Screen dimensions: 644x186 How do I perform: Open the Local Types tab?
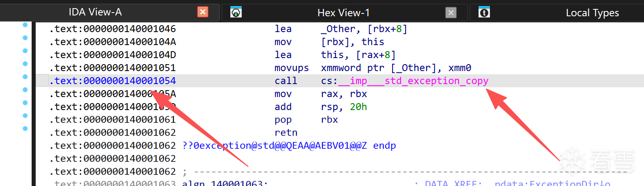coord(592,13)
